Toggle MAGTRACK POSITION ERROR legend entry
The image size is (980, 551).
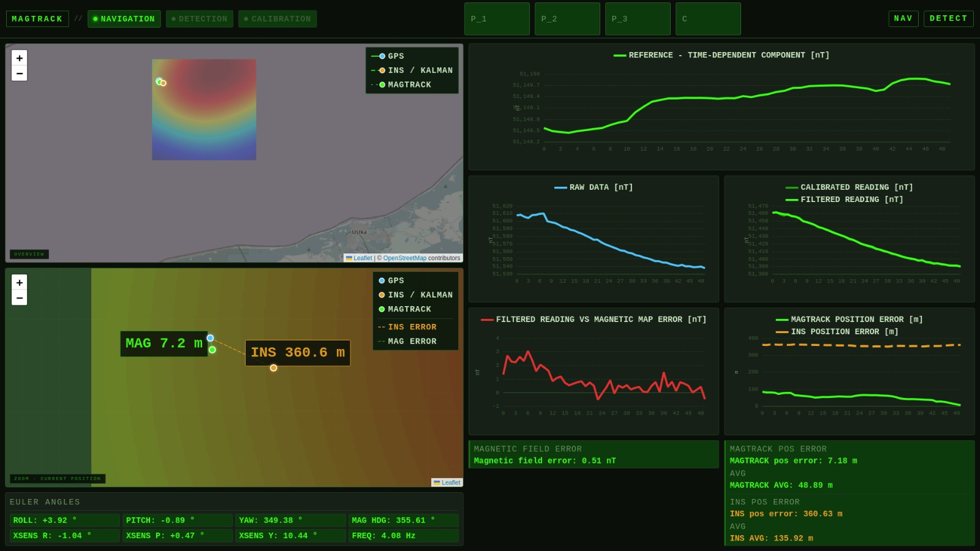tap(849, 320)
